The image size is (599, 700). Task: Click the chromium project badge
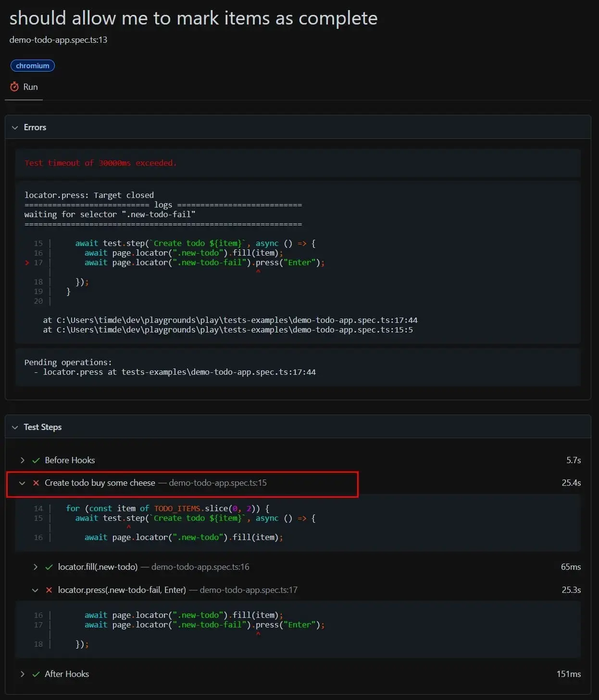click(x=33, y=66)
